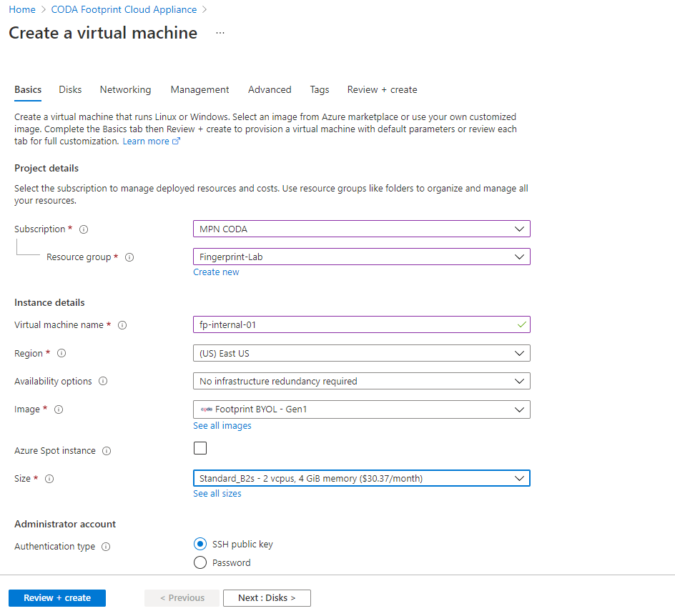The image size is (675, 616).
Task: Click the Virtual machine name input field
Action: (362, 324)
